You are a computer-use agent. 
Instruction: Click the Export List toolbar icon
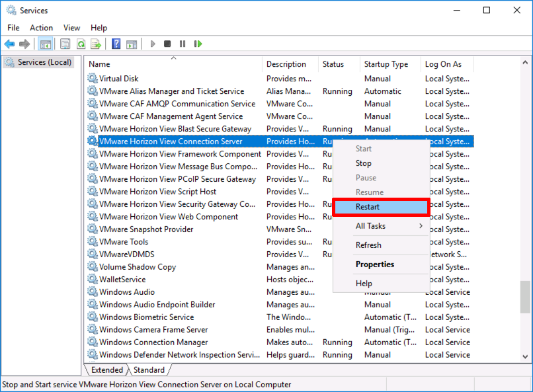96,44
